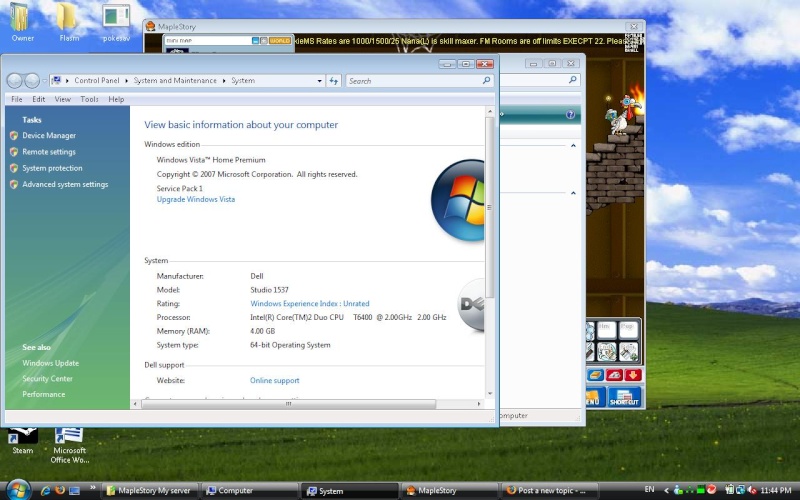Launch Internet Explorer from Quick Launch
This screenshot has width=800, height=500.
point(45,490)
